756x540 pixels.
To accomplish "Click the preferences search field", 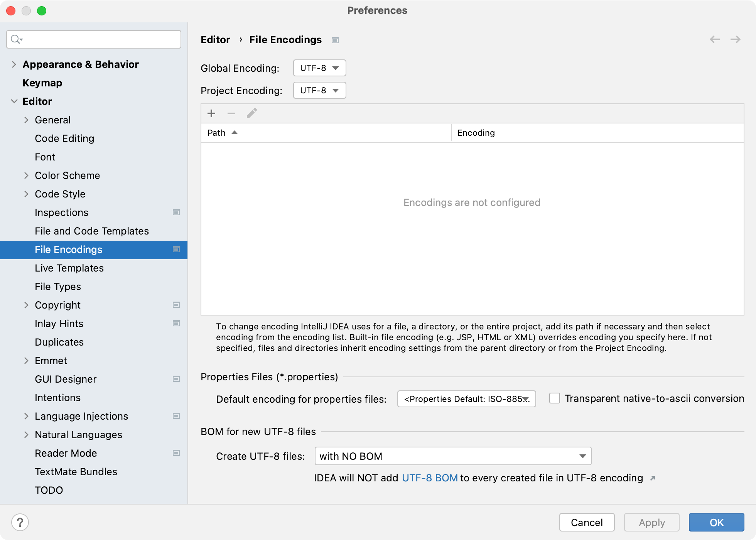I will click(x=93, y=39).
